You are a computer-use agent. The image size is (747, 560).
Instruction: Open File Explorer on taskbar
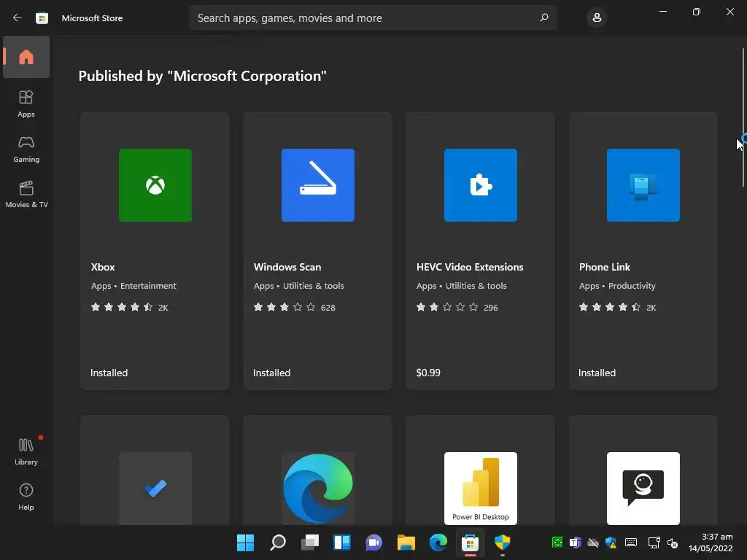tap(406, 542)
